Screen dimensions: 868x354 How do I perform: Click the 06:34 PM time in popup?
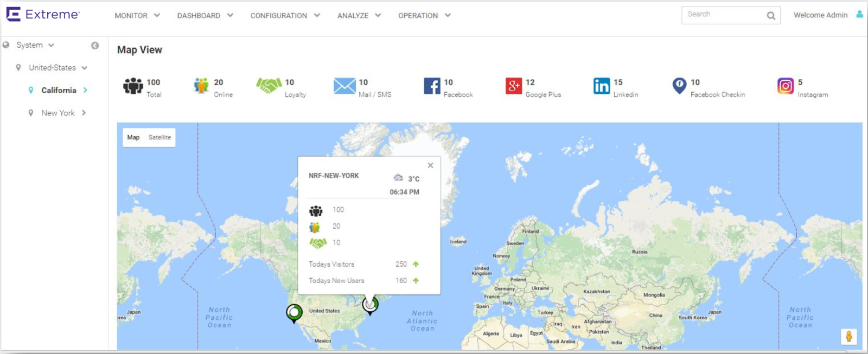(x=404, y=192)
